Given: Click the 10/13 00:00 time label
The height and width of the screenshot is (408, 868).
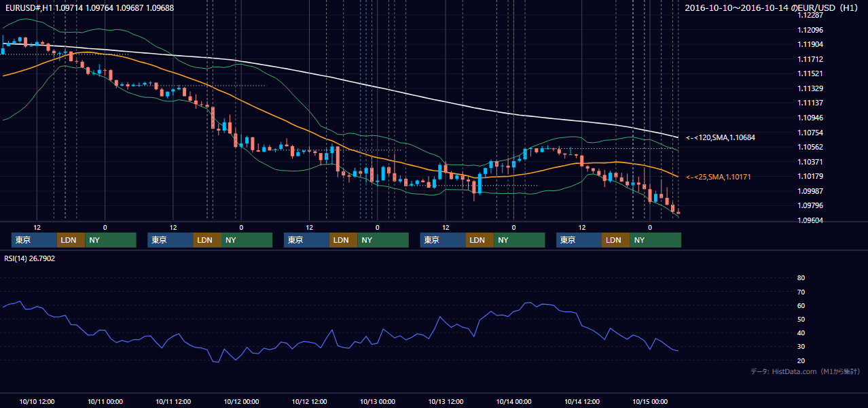Looking at the screenshot, I should click(378, 401).
